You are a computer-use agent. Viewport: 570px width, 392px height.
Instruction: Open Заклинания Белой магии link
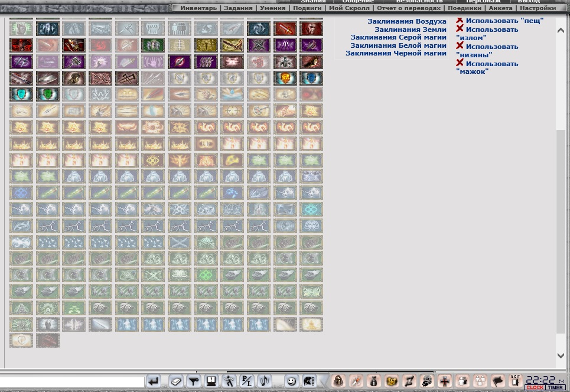pos(399,45)
